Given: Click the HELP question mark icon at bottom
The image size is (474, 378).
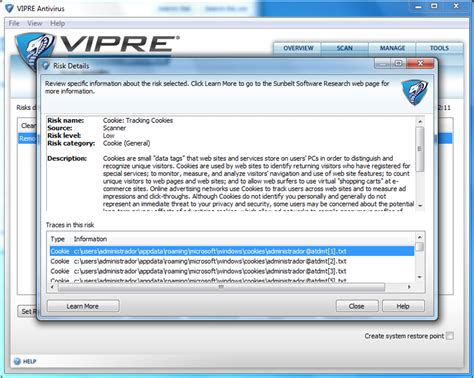Looking at the screenshot, I should tap(17, 361).
